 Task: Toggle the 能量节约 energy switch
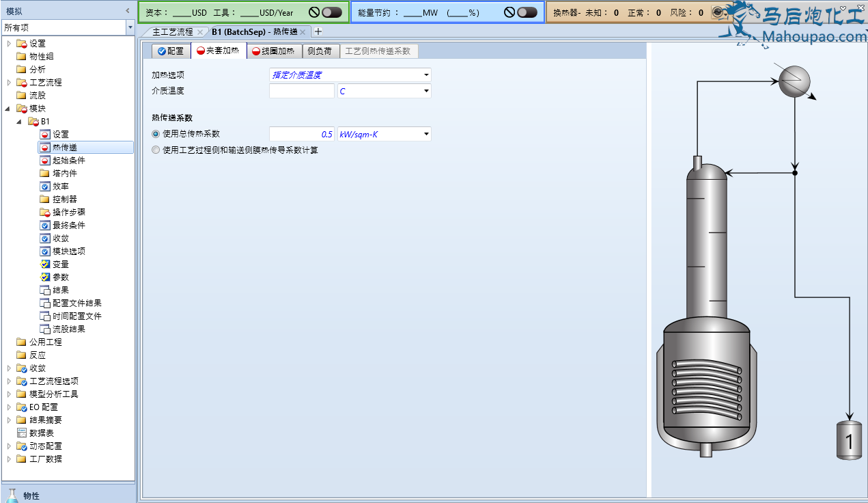(x=527, y=12)
